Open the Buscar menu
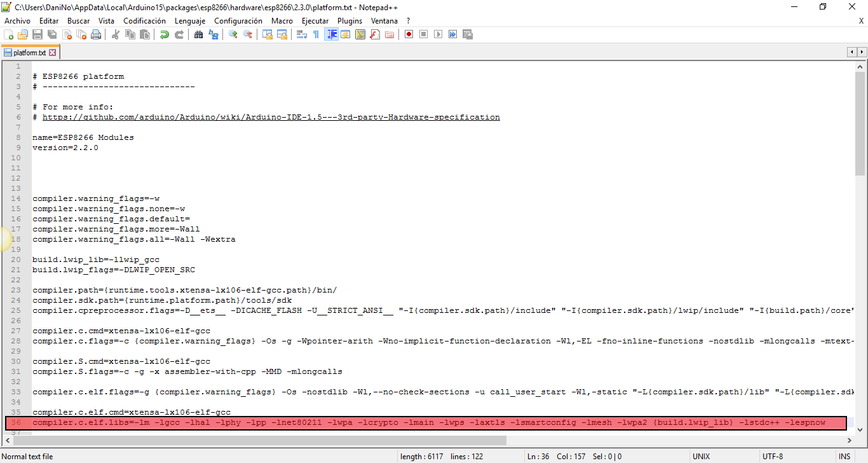Image resolution: width=868 pixels, height=463 pixels. click(x=79, y=21)
